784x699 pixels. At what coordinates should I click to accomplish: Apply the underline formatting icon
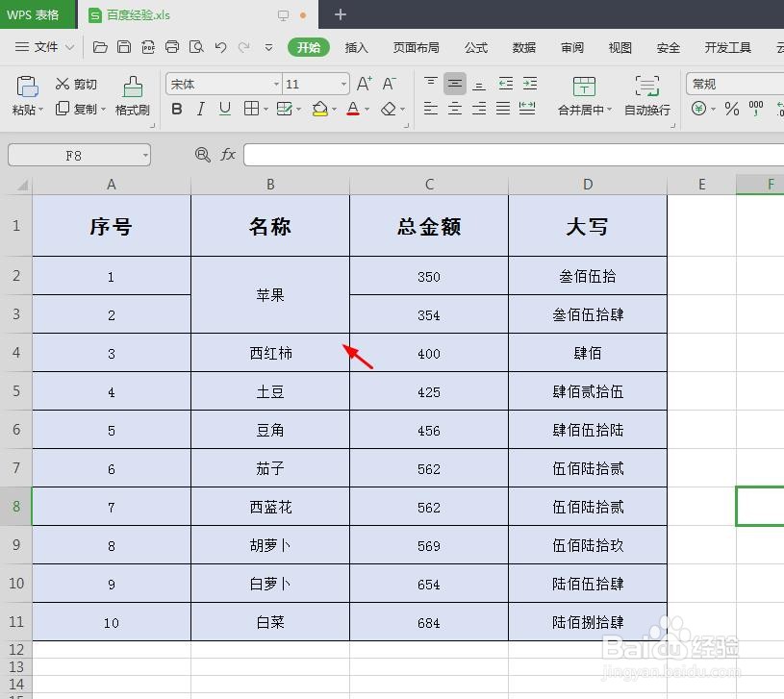click(224, 109)
